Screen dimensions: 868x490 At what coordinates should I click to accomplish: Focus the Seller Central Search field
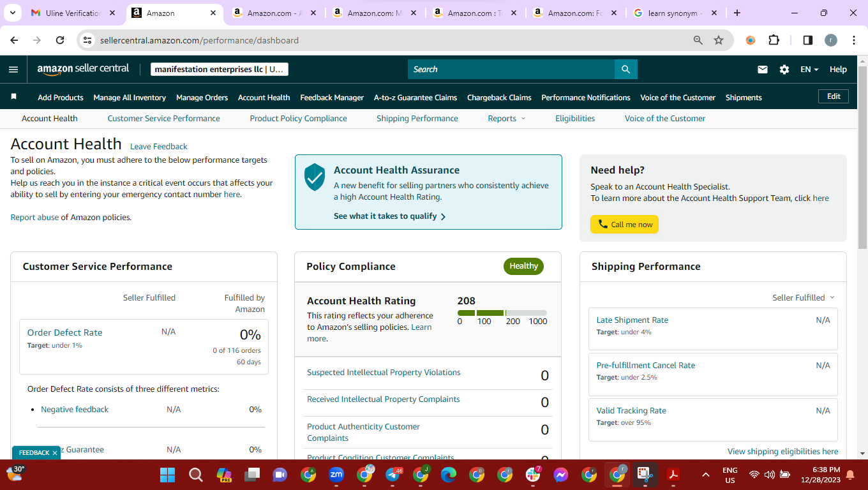[511, 70]
